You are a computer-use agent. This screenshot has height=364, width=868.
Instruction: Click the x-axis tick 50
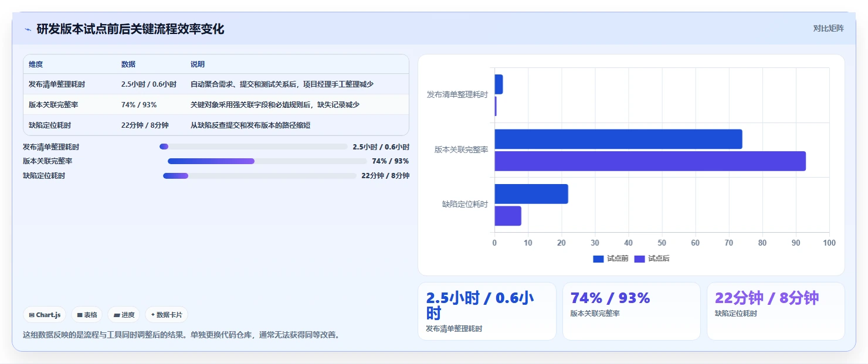click(662, 243)
